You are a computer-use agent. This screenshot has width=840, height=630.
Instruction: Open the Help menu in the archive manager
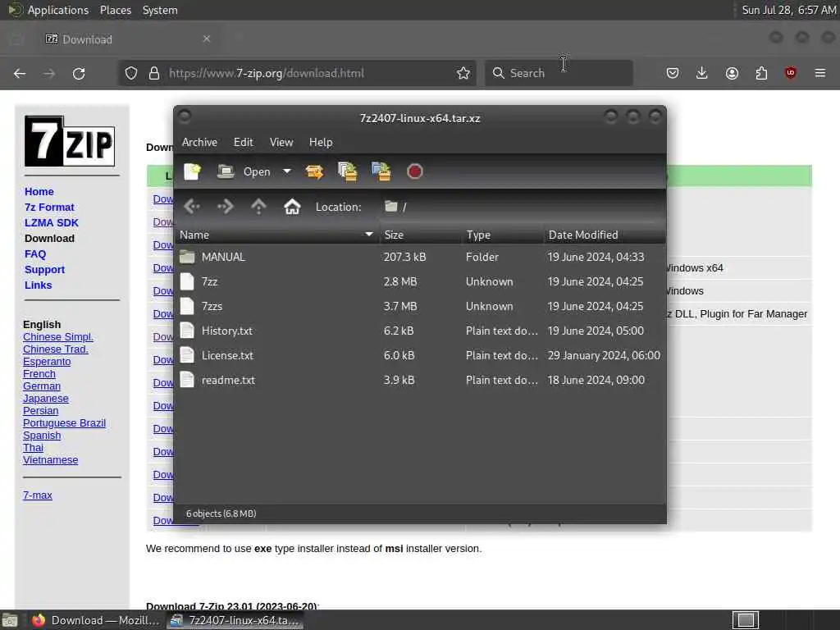click(x=321, y=142)
